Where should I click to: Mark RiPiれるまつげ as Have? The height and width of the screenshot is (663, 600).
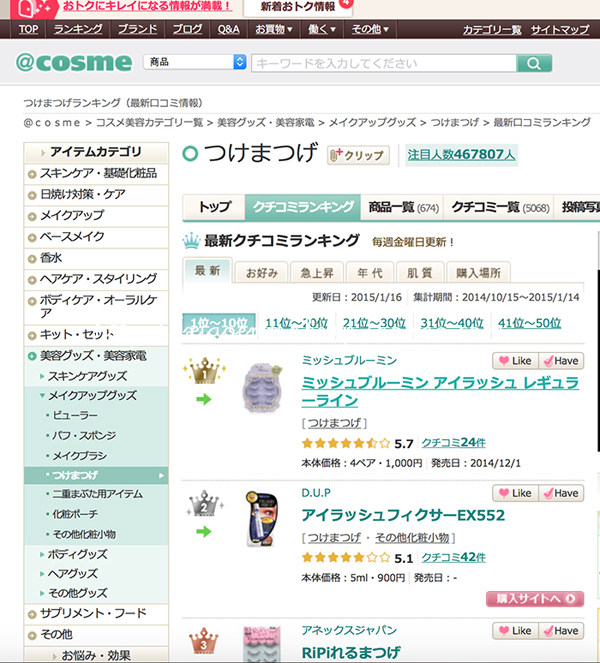[x=561, y=630]
